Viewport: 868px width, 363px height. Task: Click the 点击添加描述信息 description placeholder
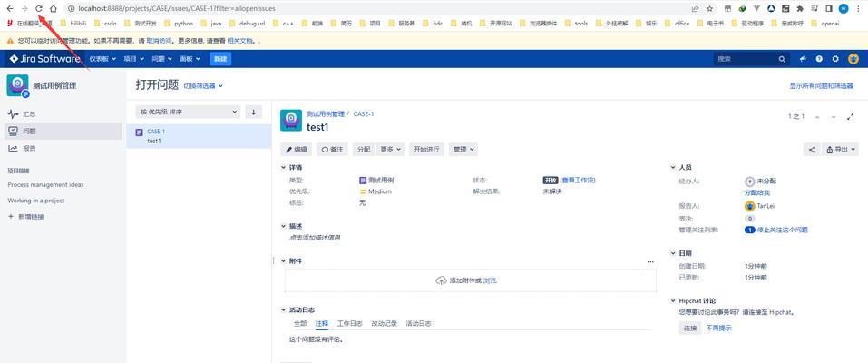315,238
